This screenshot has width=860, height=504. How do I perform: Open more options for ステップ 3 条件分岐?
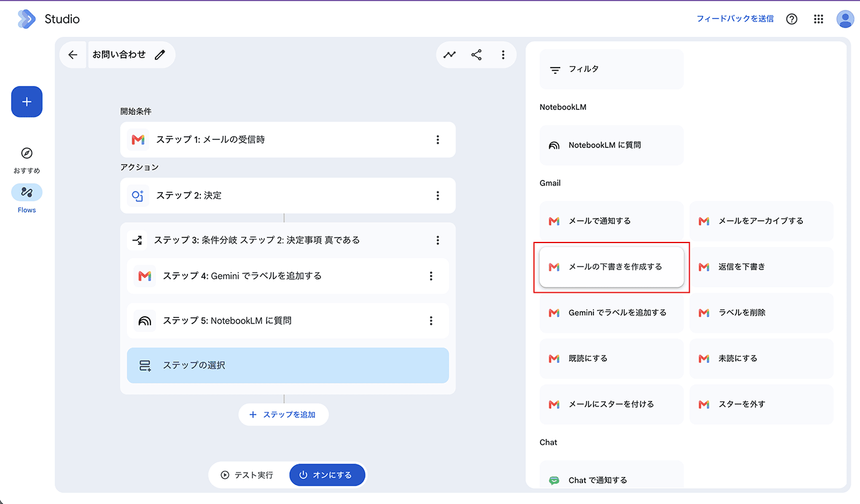[x=438, y=240]
